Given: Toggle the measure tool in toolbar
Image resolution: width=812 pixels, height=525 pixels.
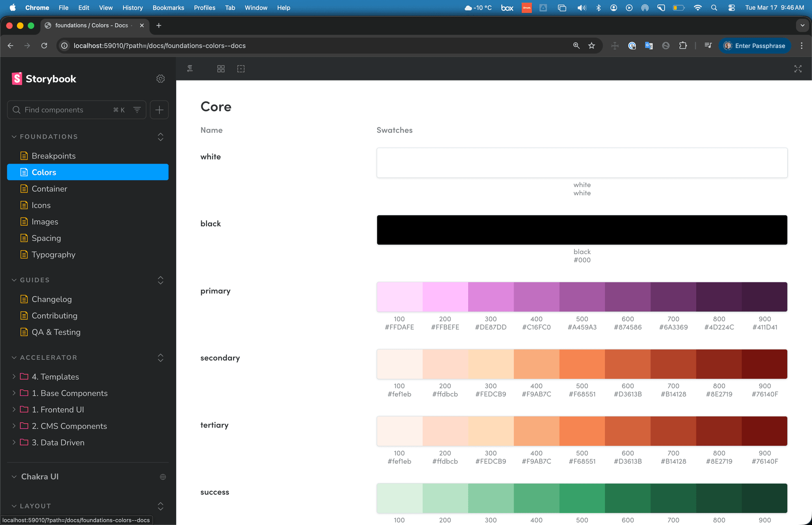Looking at the screenshot, I should tap(190, 69).
